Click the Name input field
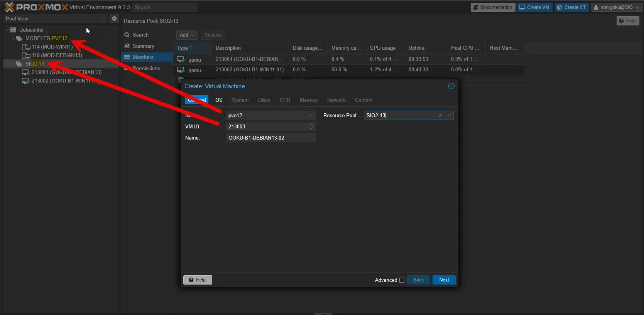This screenshot has width=644, height=315. pyautogui.click(x=270, y=138)
